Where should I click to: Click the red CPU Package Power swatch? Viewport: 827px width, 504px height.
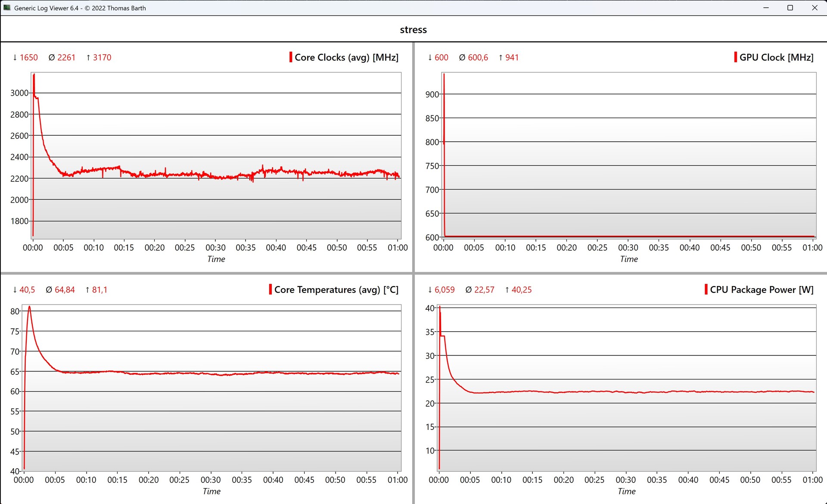click(706, 289)
